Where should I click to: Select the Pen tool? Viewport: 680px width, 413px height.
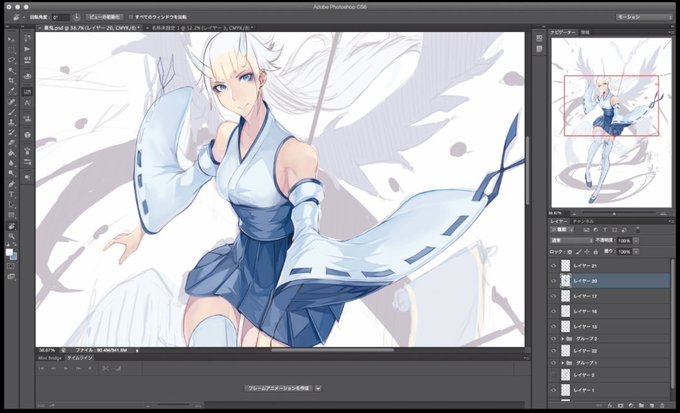(12, 185)
